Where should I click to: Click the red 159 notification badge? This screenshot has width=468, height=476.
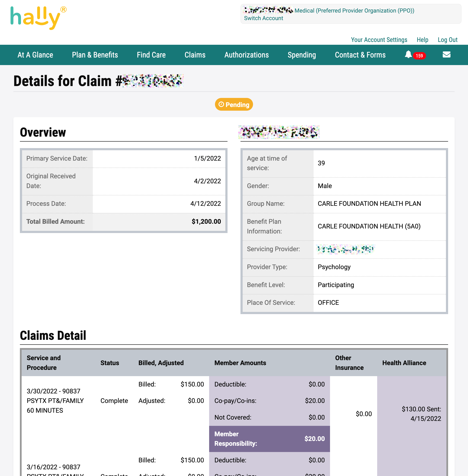(x=419, y=56)
